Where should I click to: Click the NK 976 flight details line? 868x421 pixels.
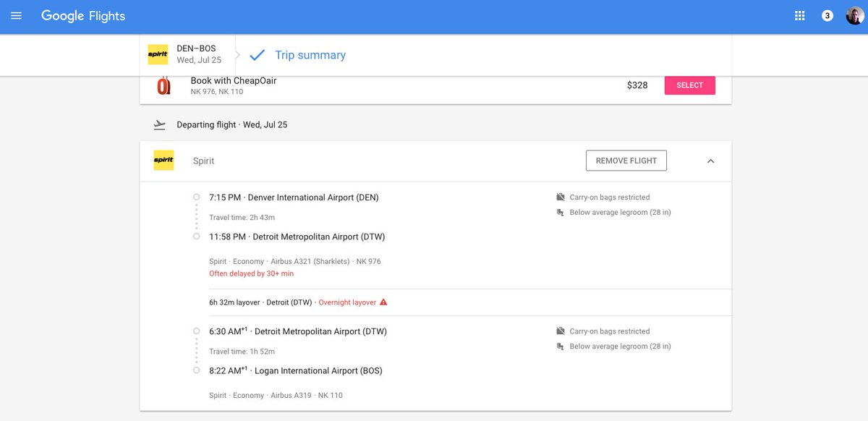294,261
